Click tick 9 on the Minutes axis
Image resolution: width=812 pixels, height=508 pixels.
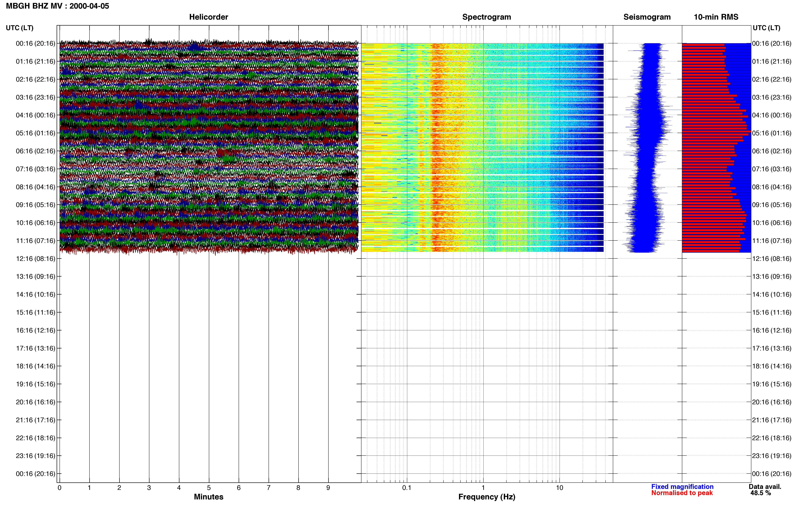pos(328,488)
